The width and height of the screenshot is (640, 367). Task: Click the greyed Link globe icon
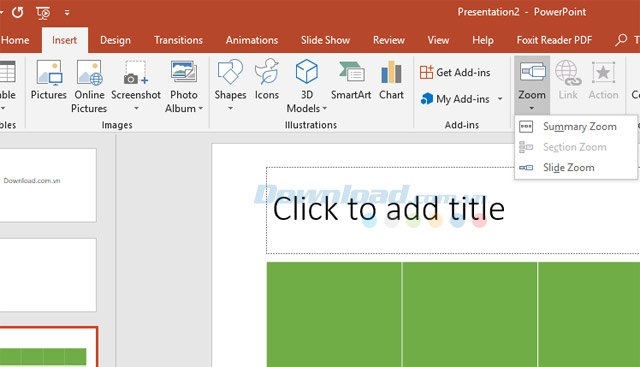pyautogui.click(x=568, y=73)
